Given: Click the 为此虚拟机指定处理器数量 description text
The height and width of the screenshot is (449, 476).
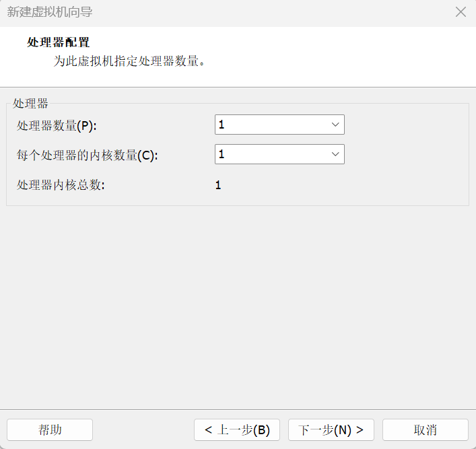Looking at the screenshot, I should (x=129, y=61).
